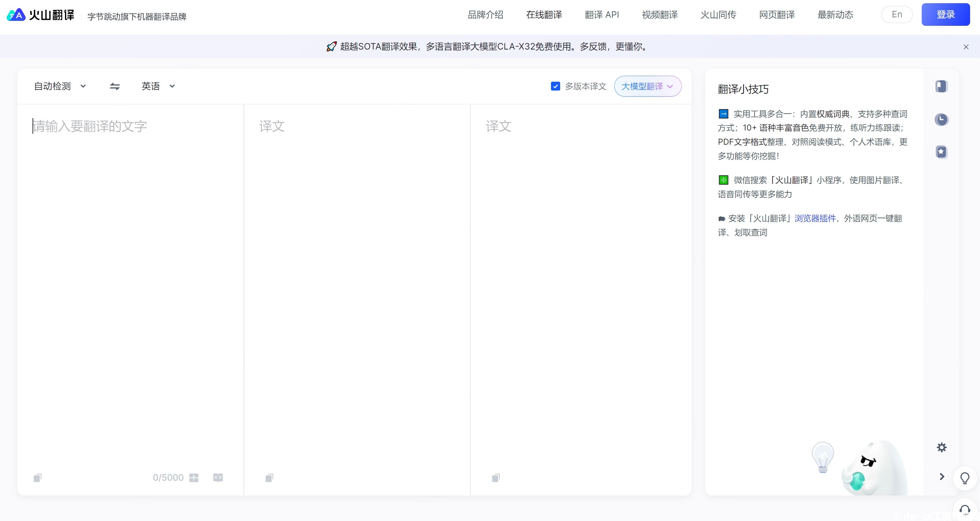This screenshot has height=521, width=980.
Task: Open the glossary book icon in sidebar
Action: pos(941,86)
